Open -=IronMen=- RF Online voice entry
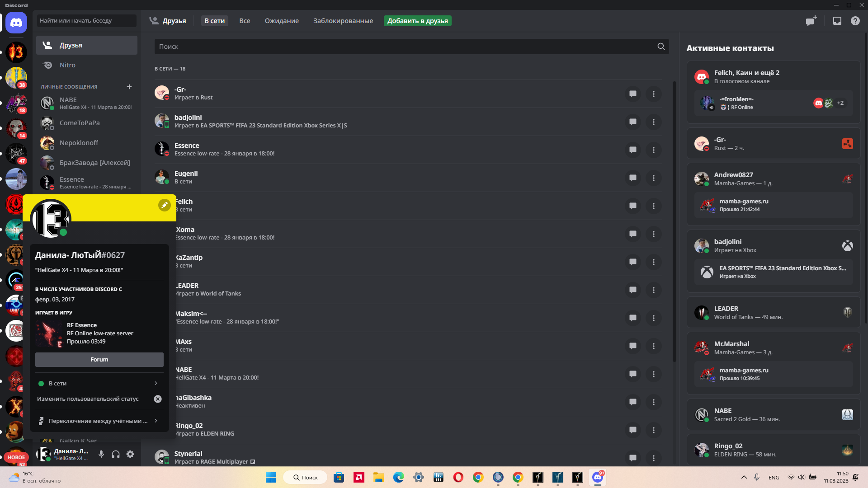868x488 pixels. pos(774,103)
